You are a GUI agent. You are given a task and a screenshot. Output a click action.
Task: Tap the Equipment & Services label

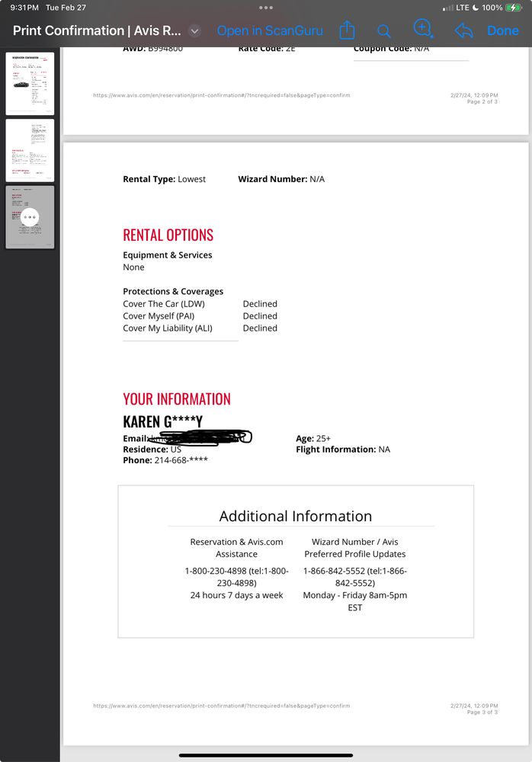point(167,255)
